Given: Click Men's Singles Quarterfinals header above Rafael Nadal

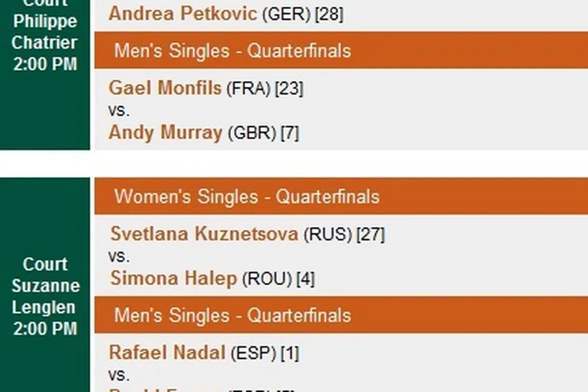Looking at the screenshot, I should coord(232,315).
